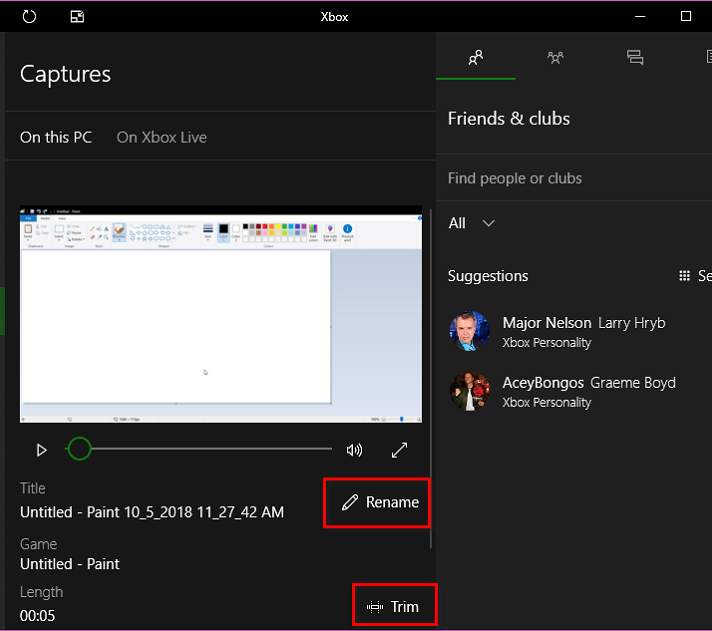Image resolution: width=712 pixels, height=631 pixels.
Task: Open the Messages tab icon
Action: pos(635,58)
